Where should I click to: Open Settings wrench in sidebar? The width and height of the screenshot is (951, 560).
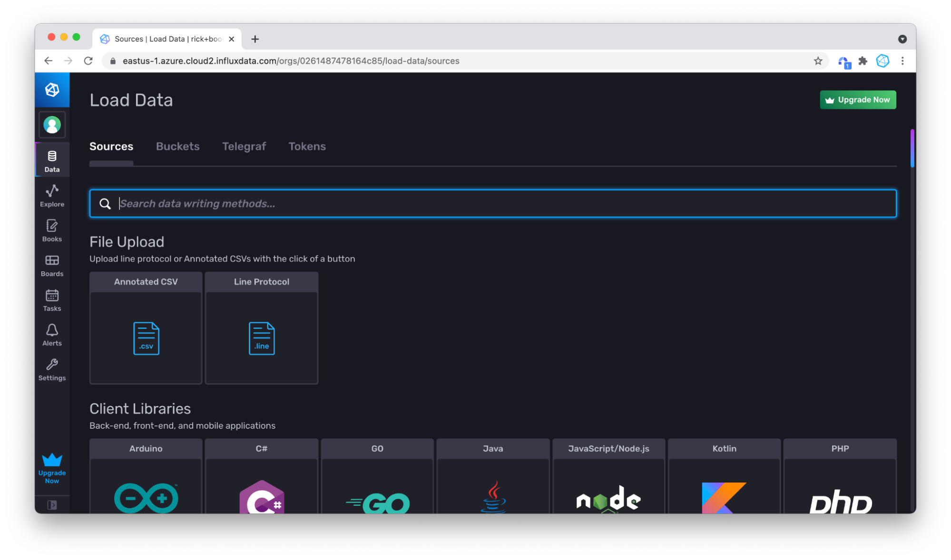pyautogui.click(x=52, y=369)
